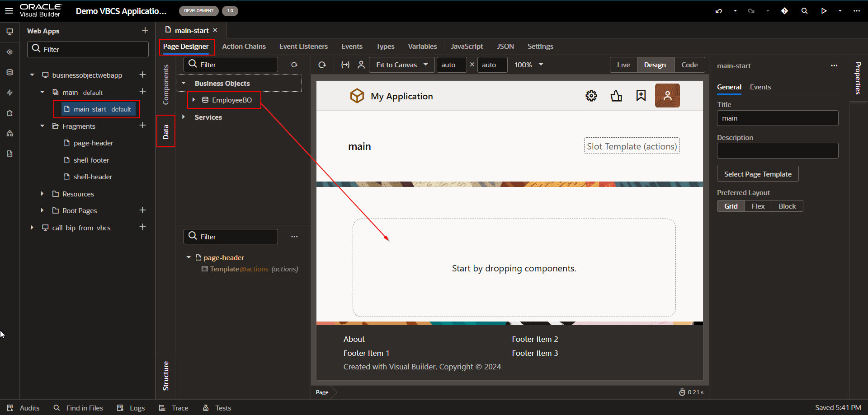Open the Action Chains tab

pyautogui.click(x=244, y=47)
